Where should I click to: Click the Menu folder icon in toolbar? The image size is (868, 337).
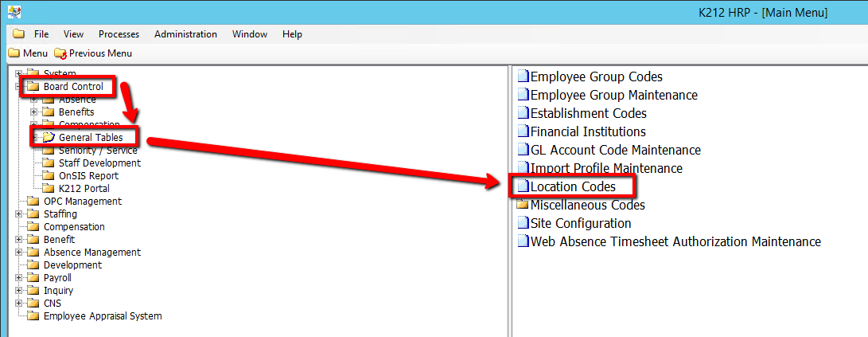(x=14, y=53)
